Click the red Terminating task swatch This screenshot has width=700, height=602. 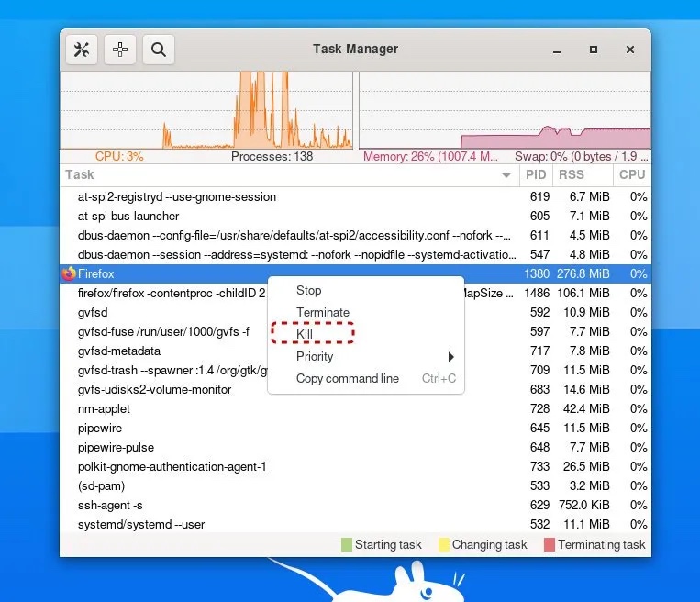[550, 544]
